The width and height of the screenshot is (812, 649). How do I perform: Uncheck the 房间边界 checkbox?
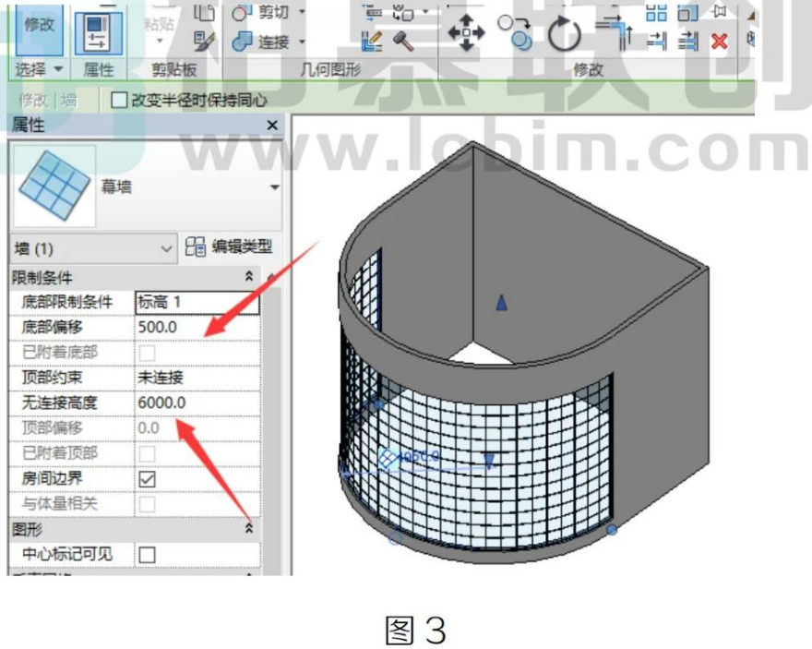coord(147,479)
